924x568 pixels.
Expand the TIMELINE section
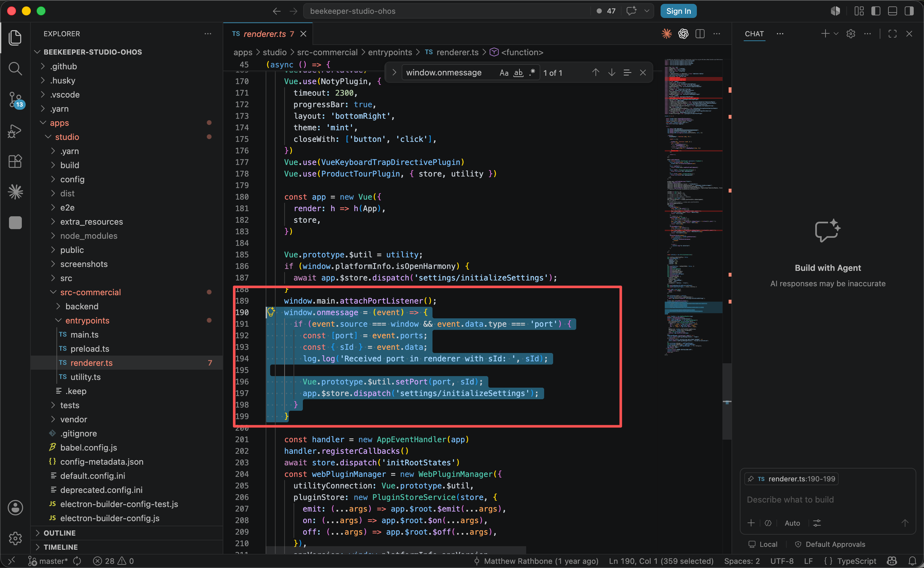pos(60,547)
